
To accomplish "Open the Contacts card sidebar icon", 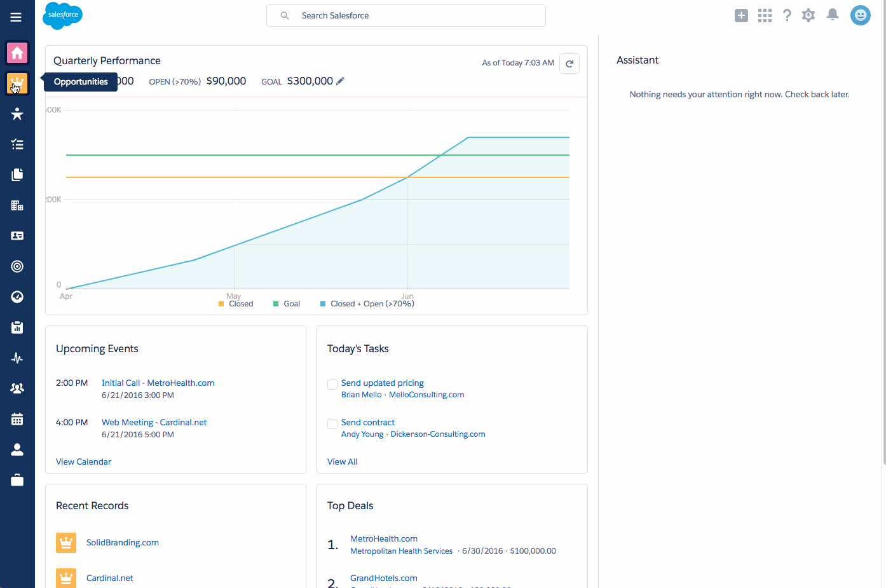I will 17,236.
